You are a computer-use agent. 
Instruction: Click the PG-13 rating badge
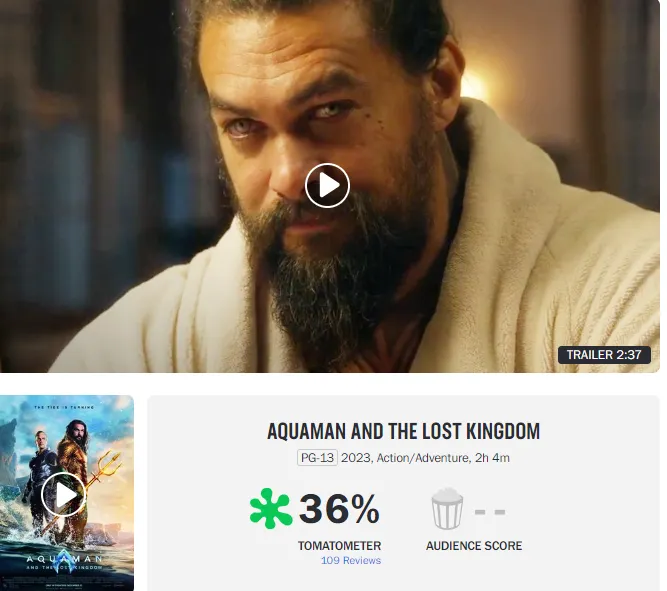click(x=317, y=457)
